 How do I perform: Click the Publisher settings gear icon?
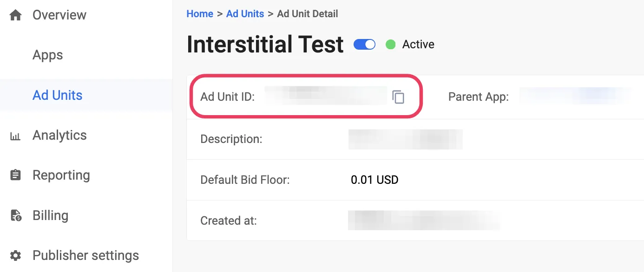point(14,255)
